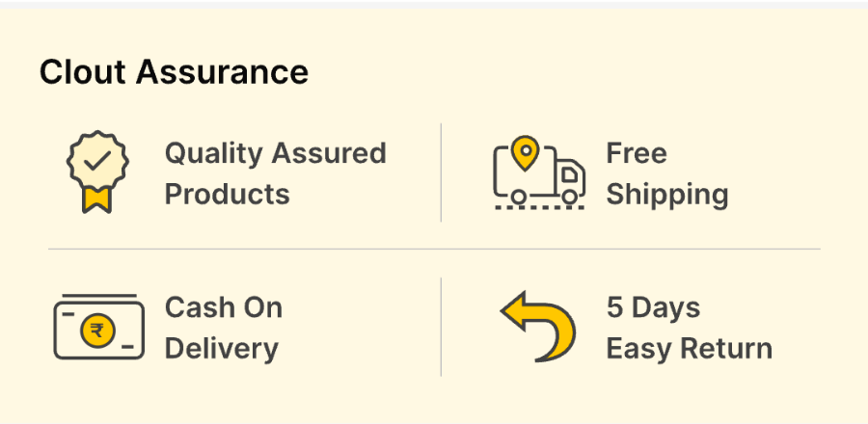The image size is (868, 424).
Task: Click the word Shipping
Action: tap(666, 195)
